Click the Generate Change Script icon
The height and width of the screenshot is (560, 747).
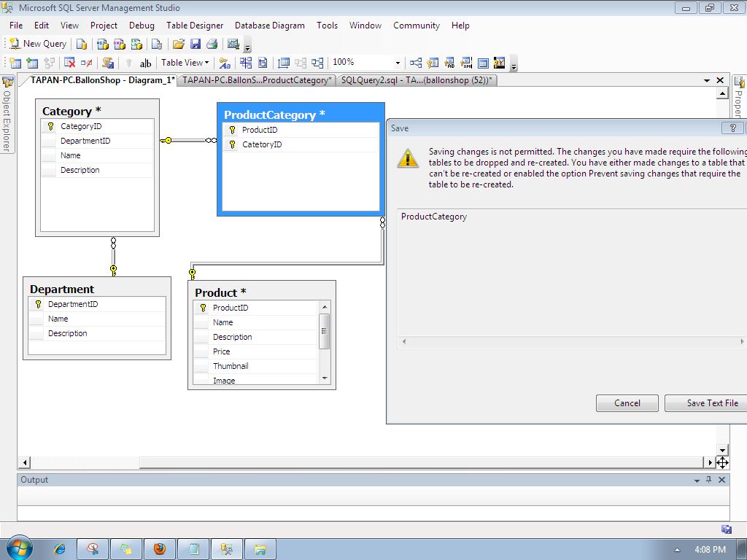pos(108,63)
